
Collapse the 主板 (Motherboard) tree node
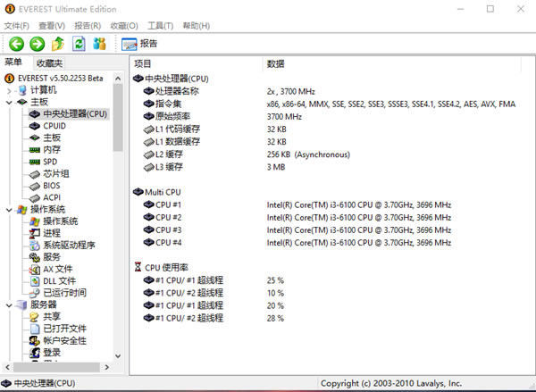tap(9, 103)
